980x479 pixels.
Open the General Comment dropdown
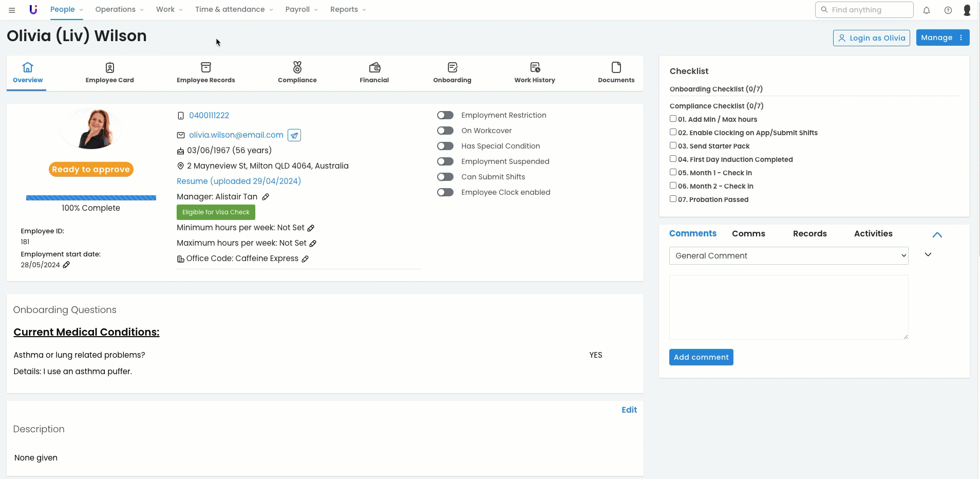pyautogui.click(x=788, y=255)
